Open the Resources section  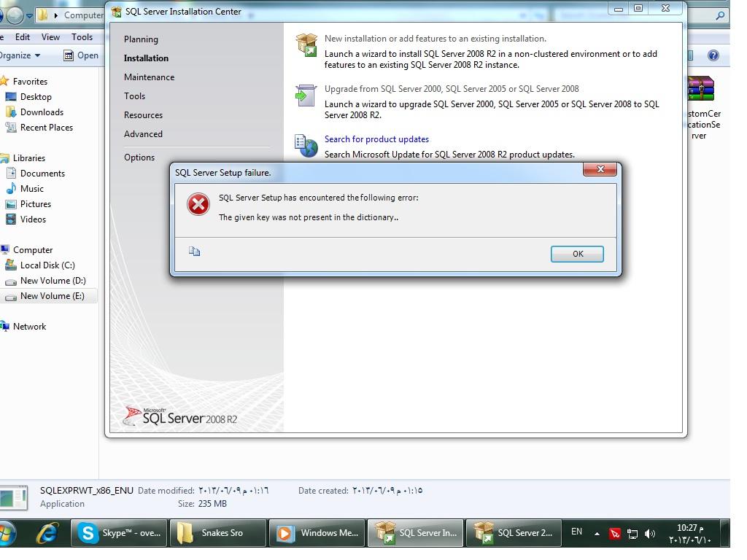(144, 115)
